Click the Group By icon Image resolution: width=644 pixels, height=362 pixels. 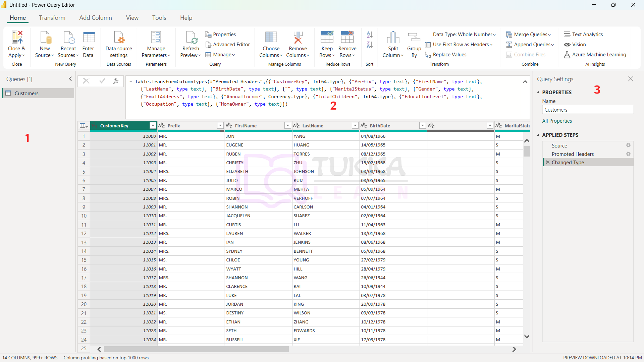414,37
